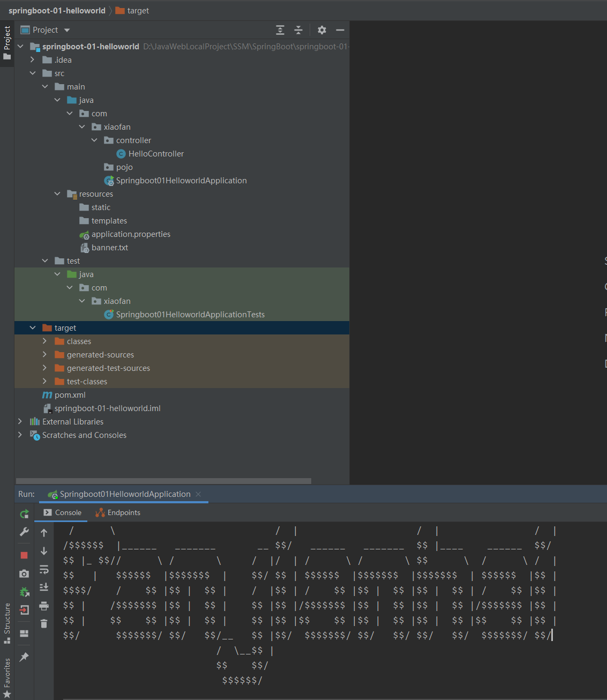The image size is (607, 700).
Task: Expand all in Project panel
Action: (x=280, y=30)
